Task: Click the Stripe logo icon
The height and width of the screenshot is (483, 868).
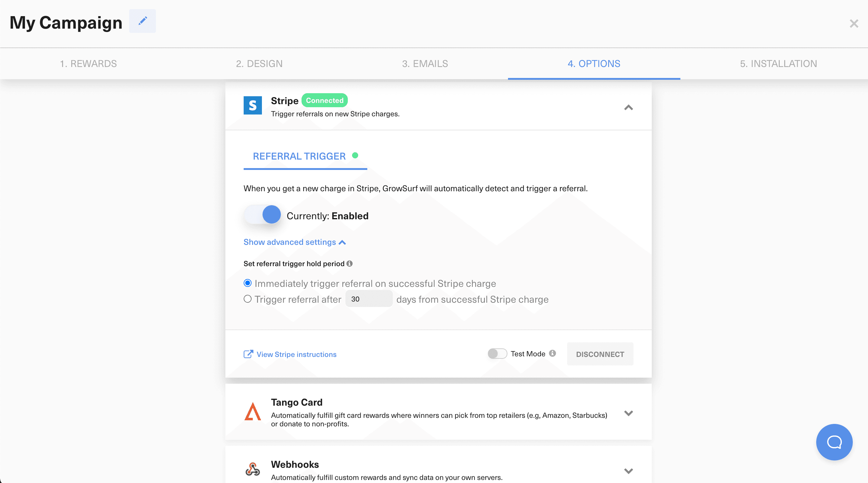Action: (x=252, y=105)
